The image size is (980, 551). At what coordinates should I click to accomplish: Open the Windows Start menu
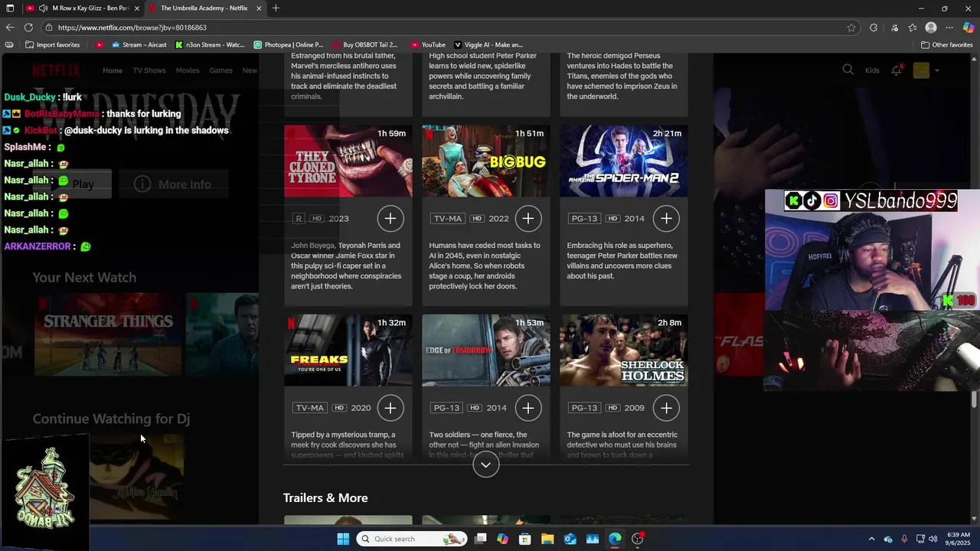[343, 539]
